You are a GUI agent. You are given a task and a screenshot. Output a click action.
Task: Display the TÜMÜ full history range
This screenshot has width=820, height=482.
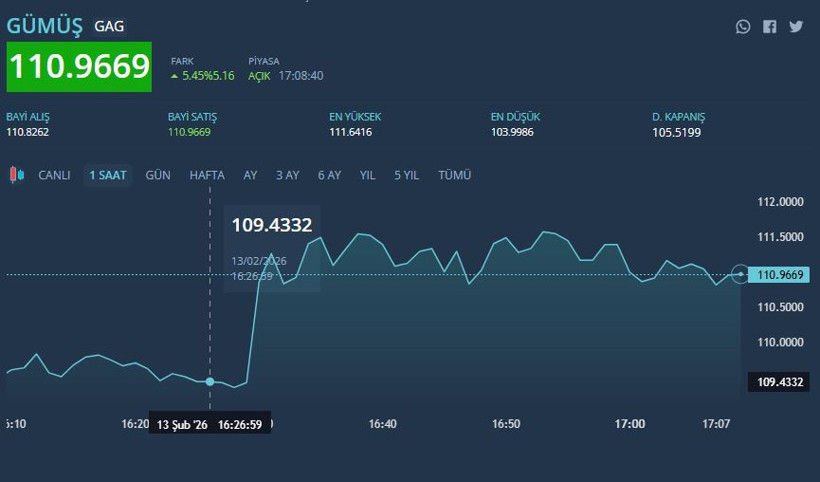pyautogui.click(x=454, y=175)
